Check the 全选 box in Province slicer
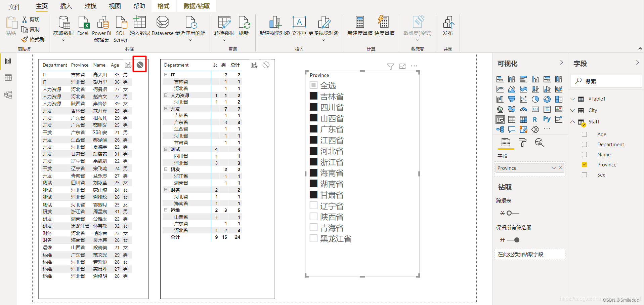The image size is (644, 305). pos(313,85)
